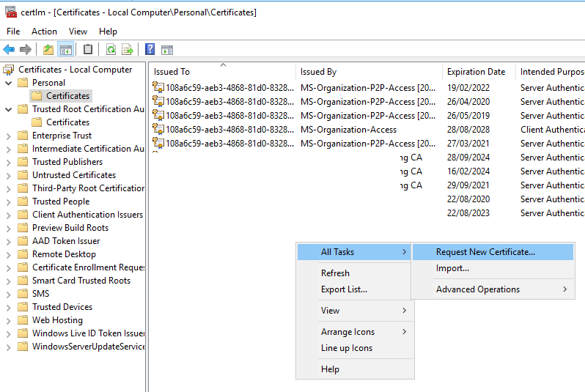Choose Request New Certificate... from submenu
Viewport: 585px width, 392px height.
coord(493,252)
